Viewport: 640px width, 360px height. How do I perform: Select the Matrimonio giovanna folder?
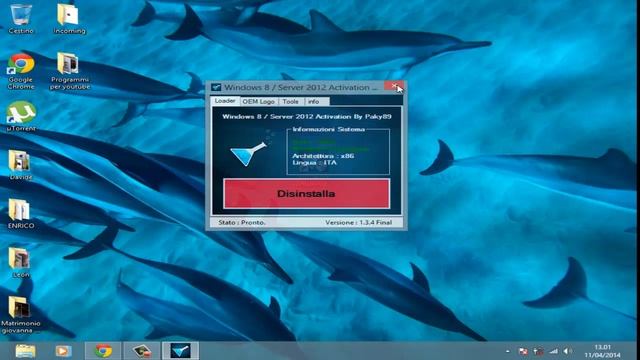click(20, 315)
